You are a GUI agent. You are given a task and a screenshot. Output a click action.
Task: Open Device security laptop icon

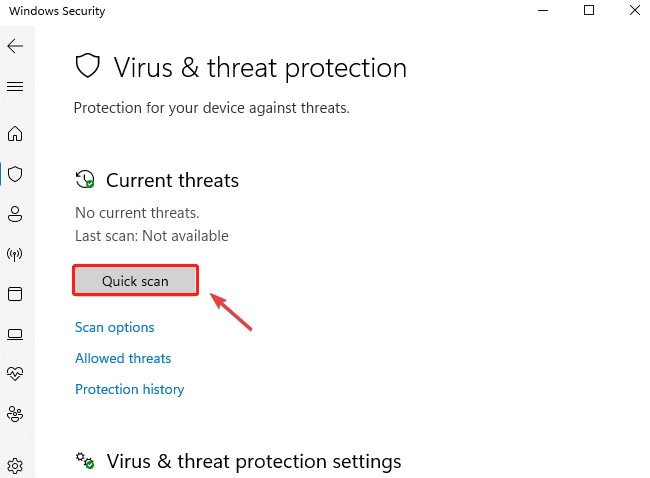[x=15, y=334]
